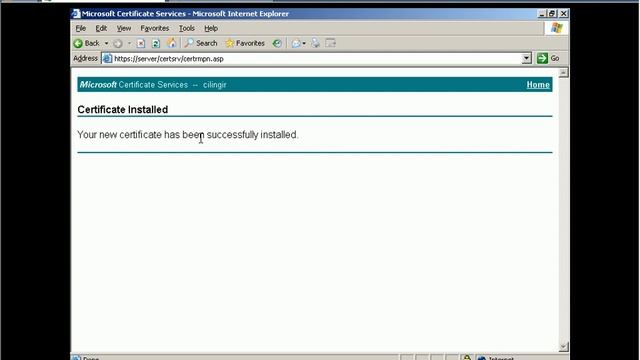
Task: Click the Forward navigation arrow
Action: click(x=118, y=43)
